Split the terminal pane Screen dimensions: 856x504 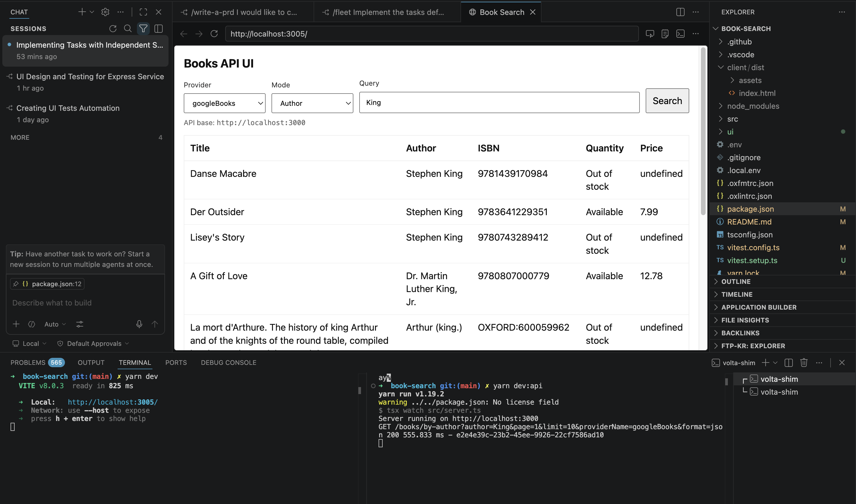(789, 363)
